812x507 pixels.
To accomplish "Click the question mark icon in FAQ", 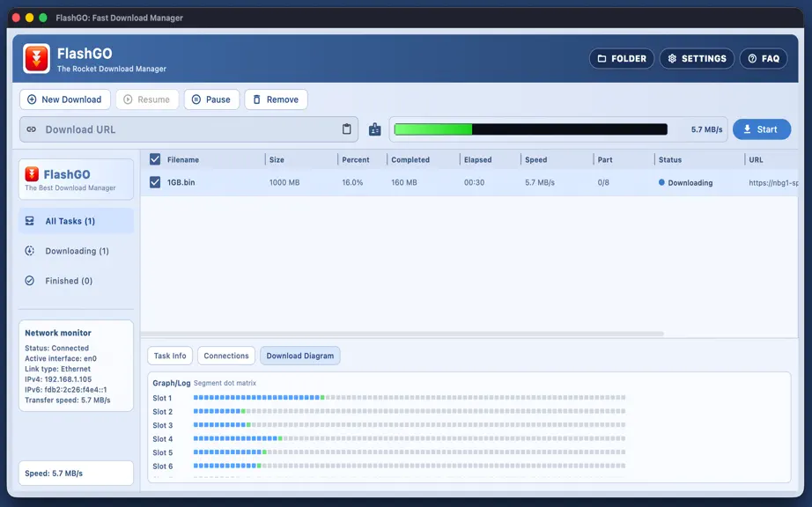I will click(x=752, y=58).
